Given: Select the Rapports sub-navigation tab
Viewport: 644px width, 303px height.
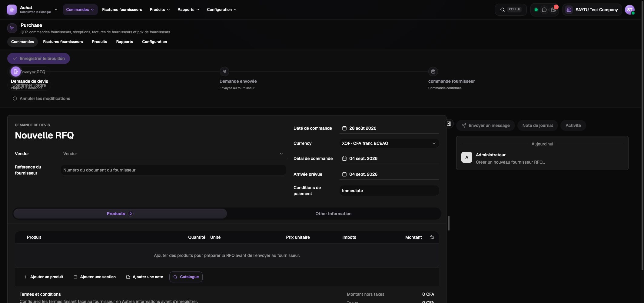Looking at the screenshot, I should 124,42.
